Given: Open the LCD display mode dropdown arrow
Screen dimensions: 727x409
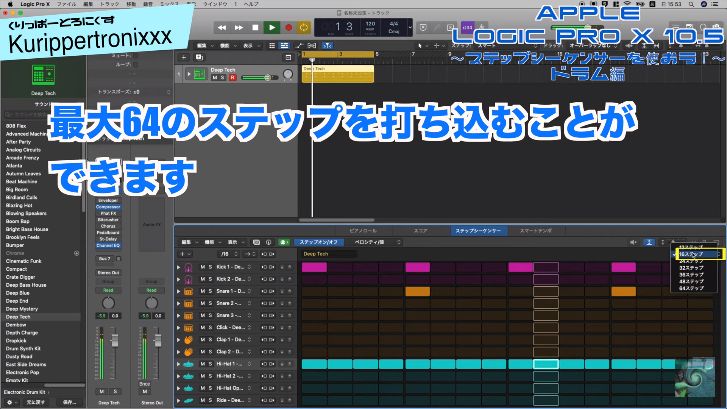Looking at the screenshot, I should pyautogui.click(x=410, y=27).
